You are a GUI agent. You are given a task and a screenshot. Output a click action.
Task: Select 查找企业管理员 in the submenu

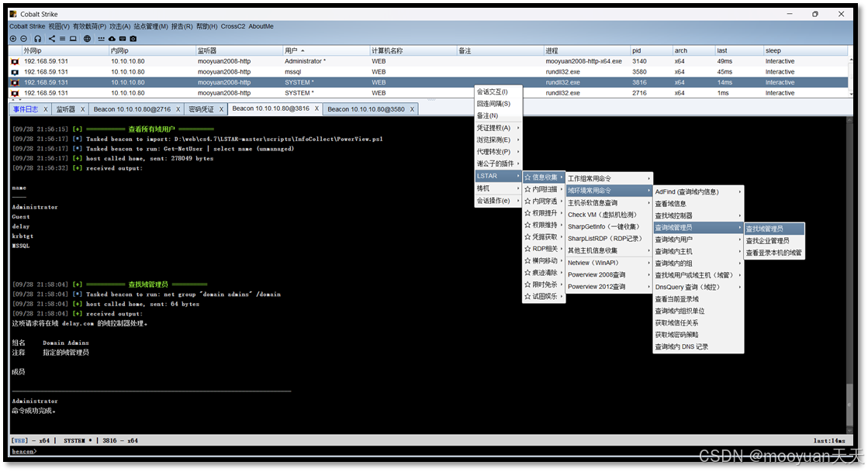[x=774, y=241]
